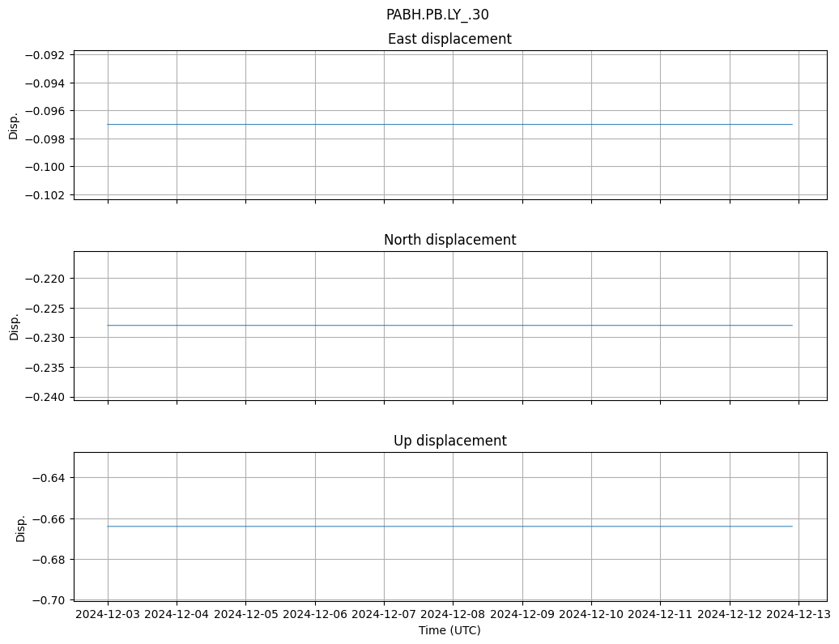Click the −0.092 tick on East y-axis

tap(49, 55)
